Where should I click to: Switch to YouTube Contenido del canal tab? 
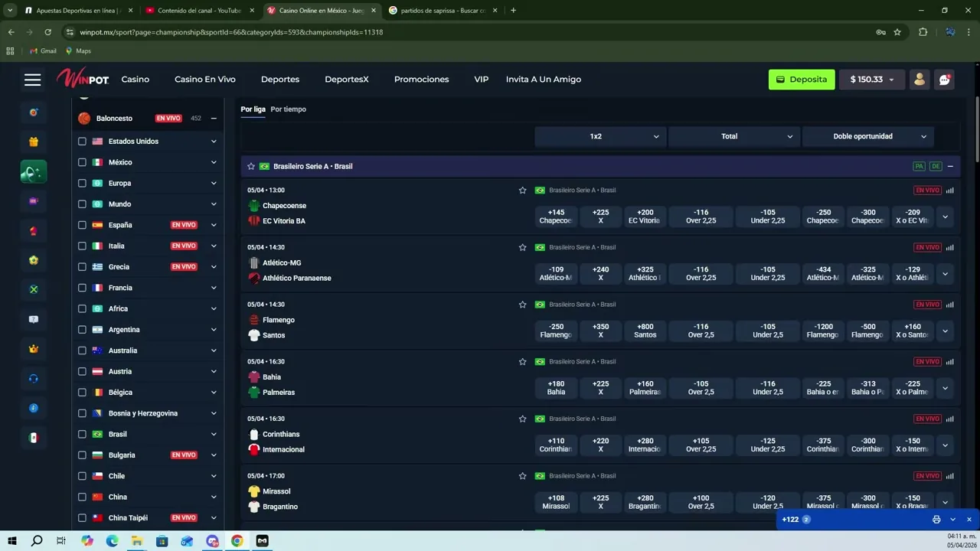201,11
